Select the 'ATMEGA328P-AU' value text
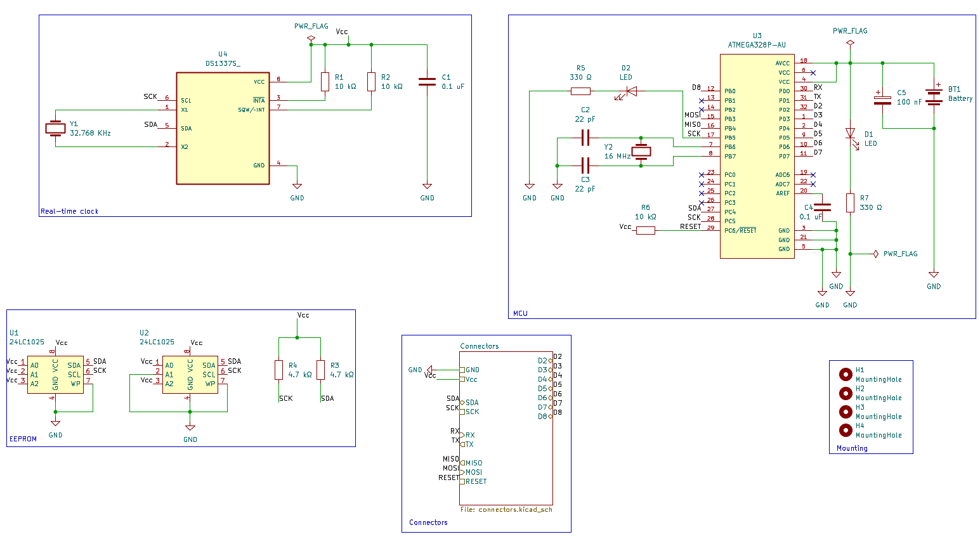 [757, 45]
